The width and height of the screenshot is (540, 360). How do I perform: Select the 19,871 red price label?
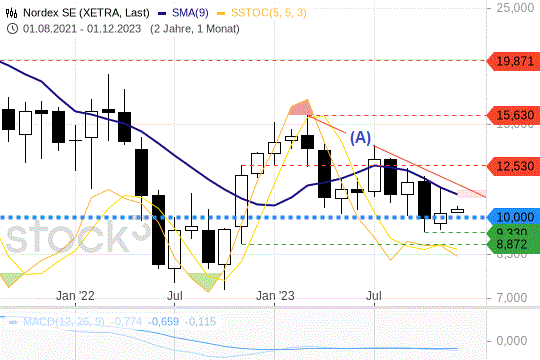point(513,61)
